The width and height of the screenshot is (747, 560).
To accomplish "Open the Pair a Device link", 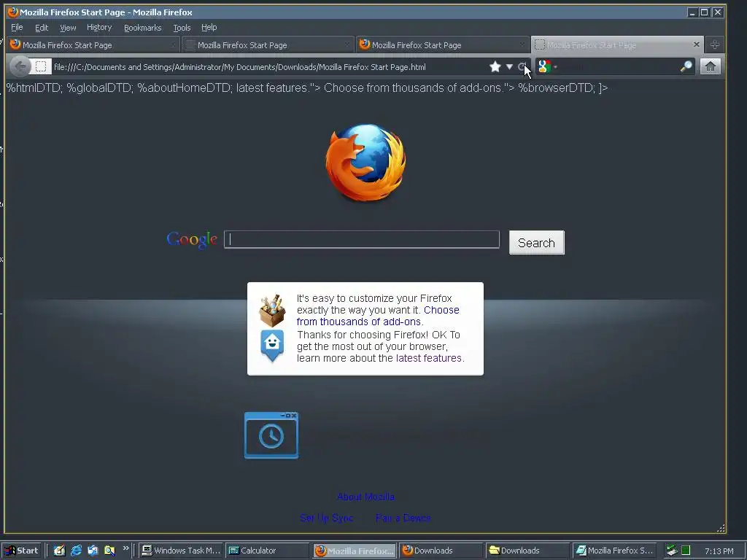I will [x=403, y=518].
